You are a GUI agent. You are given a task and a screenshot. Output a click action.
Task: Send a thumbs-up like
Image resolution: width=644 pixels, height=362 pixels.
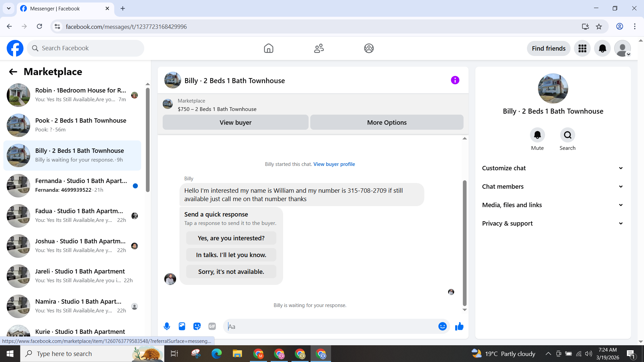(459, 326)
